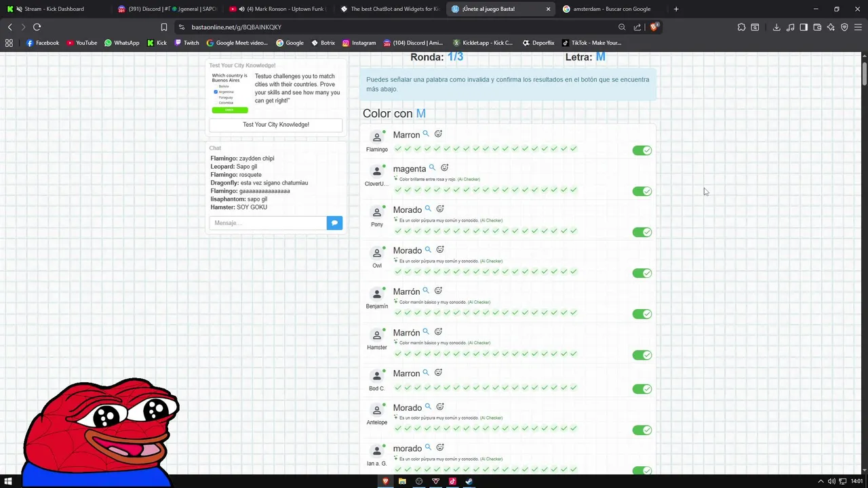Viewport: 868px width, 488px height.
Task: Toggle validity of Antelope's Morado answer
Action: click(642, 430)
